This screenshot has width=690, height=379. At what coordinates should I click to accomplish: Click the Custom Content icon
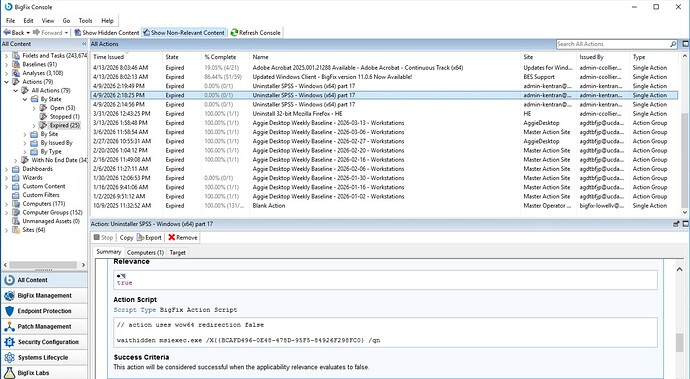point(16,187)
